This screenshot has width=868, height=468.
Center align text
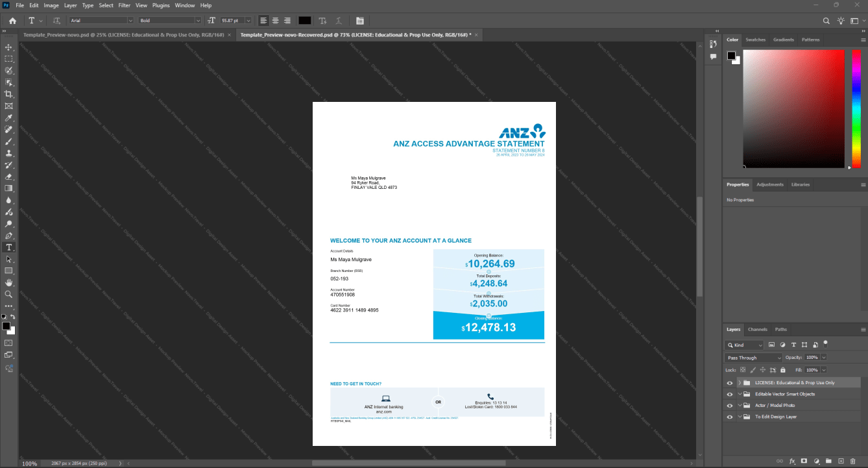tap(275, 21)
